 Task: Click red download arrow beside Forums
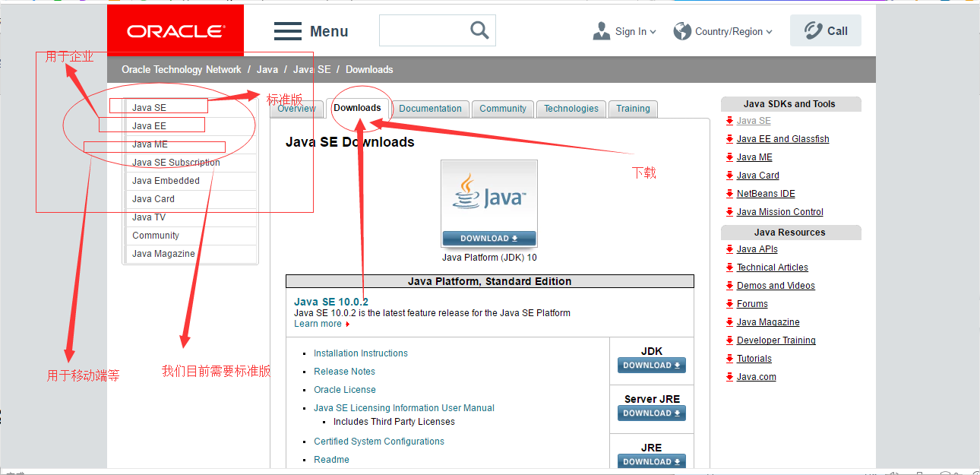point(729,304)
